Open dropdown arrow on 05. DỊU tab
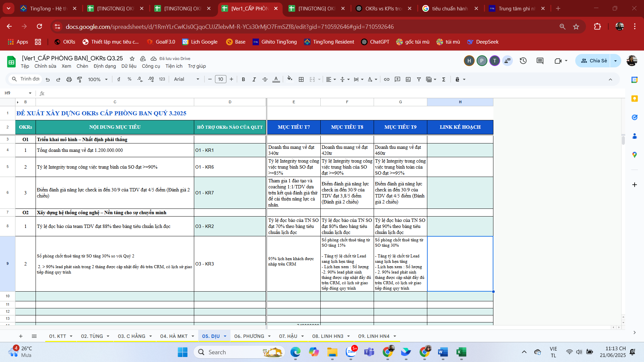Viewport: 644px width, 362px height. (225, 336)
